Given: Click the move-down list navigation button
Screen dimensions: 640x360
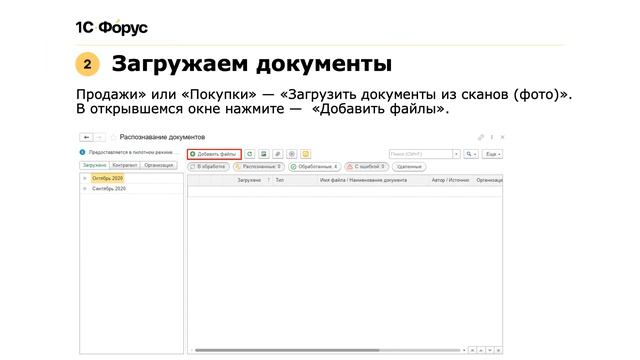Looking at the screenshot, I should [x=490, y=350].
